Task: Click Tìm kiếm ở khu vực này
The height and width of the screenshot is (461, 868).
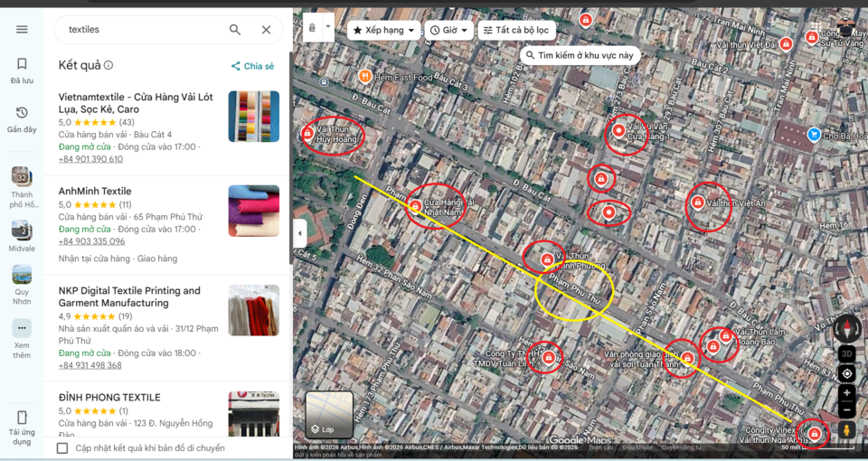Action: coord(580,55)
